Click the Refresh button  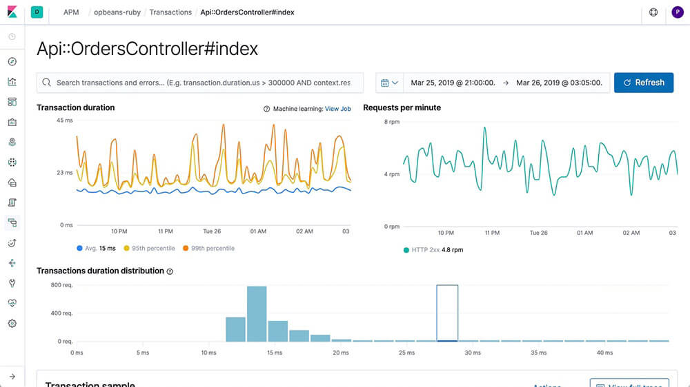tap(644, 83)
